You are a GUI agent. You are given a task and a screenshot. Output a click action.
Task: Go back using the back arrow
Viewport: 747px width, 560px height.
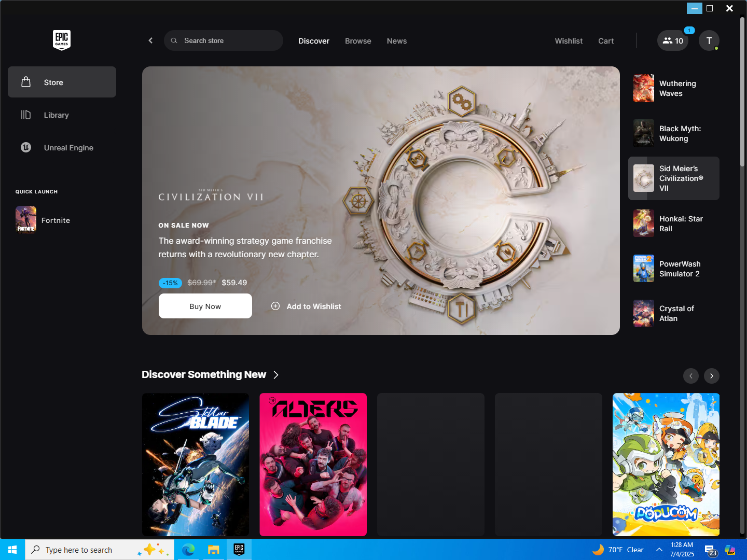[150, 40]
